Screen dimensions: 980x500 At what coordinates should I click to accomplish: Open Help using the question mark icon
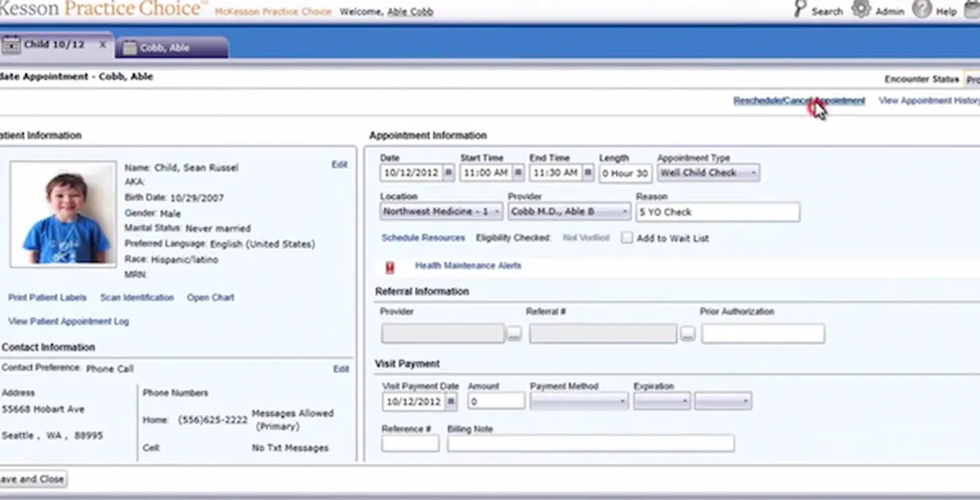922,10
